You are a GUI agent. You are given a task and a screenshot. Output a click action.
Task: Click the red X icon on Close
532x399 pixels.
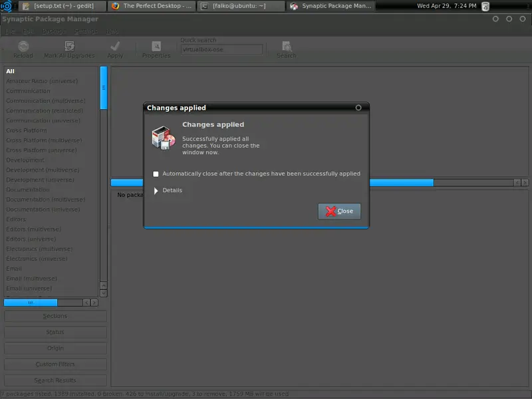point(331,211)
